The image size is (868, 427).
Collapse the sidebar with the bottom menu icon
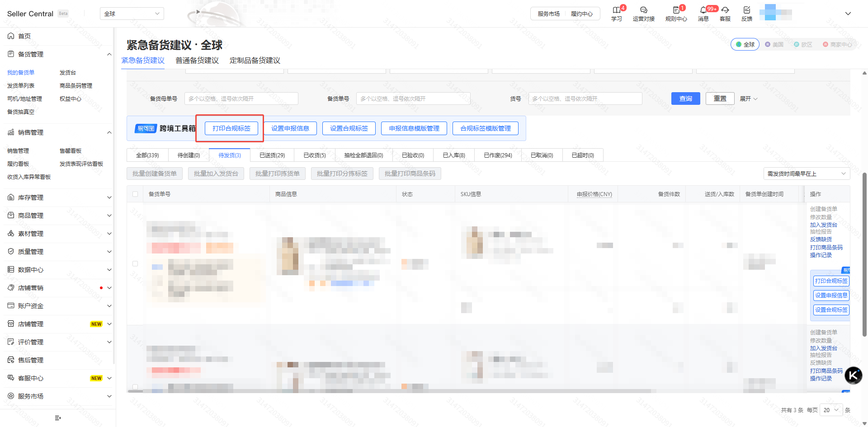pos(58,418)
